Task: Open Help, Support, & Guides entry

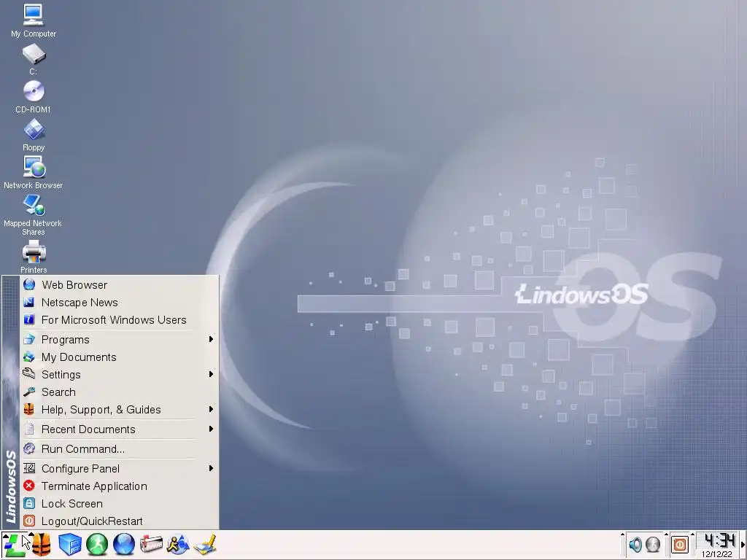Action: [x=120, y=410]
